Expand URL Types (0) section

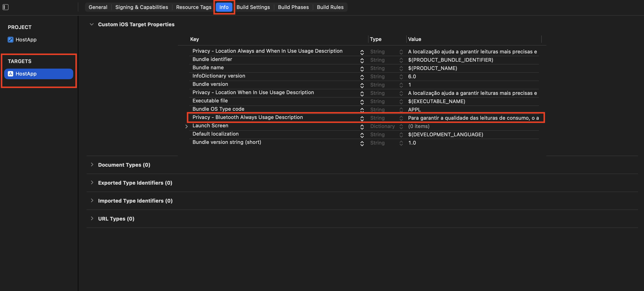pos(92,218)
